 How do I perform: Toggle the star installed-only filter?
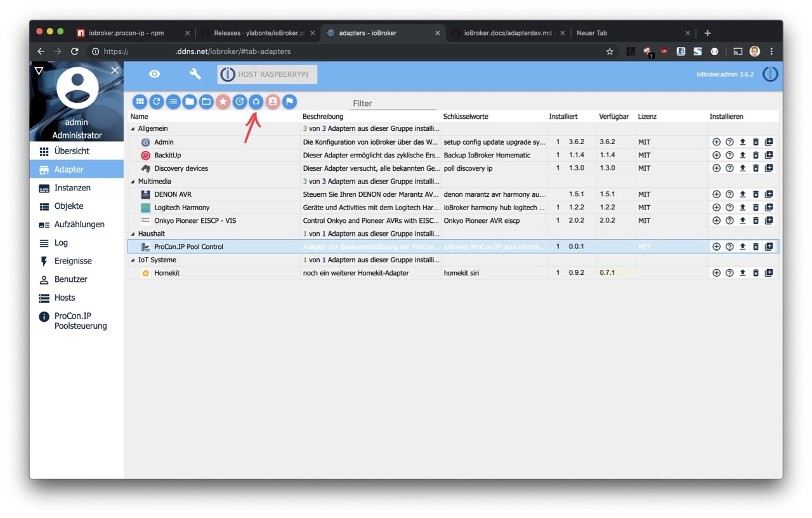click(223, 102)
